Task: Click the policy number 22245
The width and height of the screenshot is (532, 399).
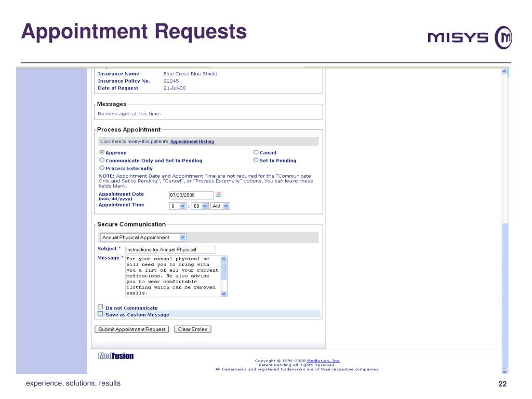Action: (171, 81)
